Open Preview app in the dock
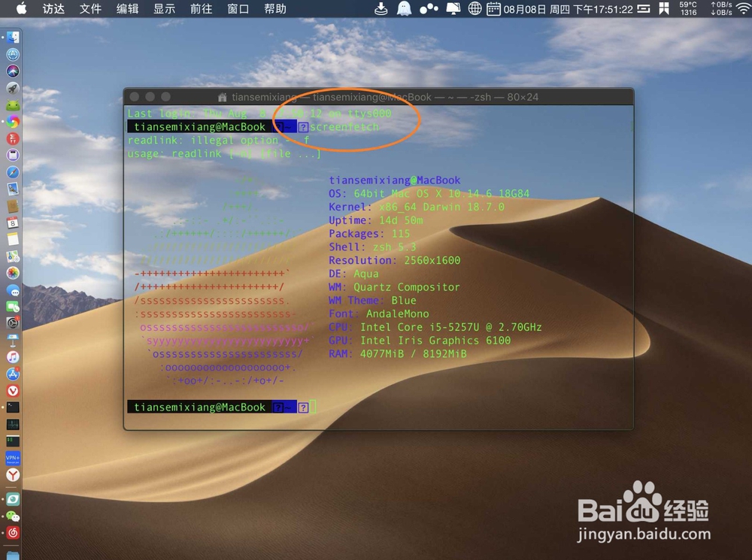The height and width of the screenshot is (560, 752). point(13,189)
